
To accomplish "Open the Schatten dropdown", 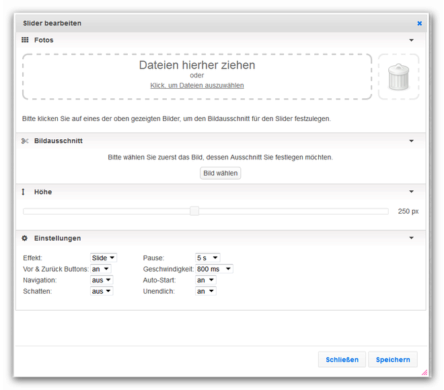I will pos(102,291).
